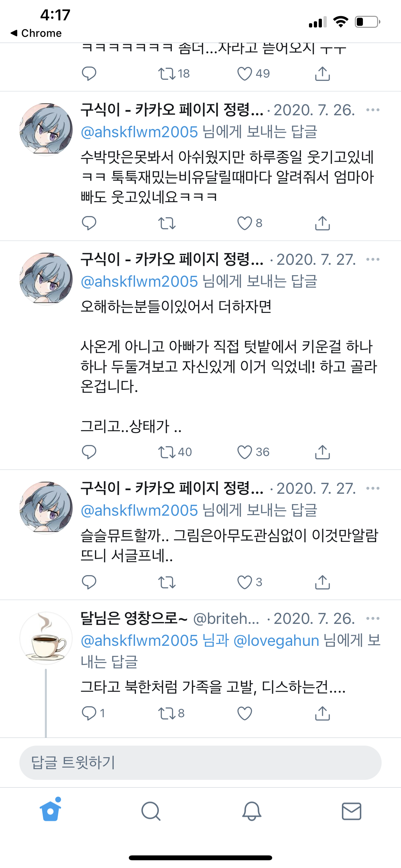Retweet the tweet with 40 retweets
The height and width of the screenshot is (868, 401).
coord(167,452)
